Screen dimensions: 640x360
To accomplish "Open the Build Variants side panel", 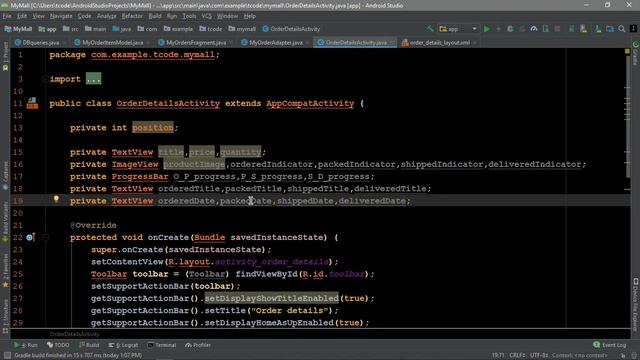I will (x=5, y=222).
